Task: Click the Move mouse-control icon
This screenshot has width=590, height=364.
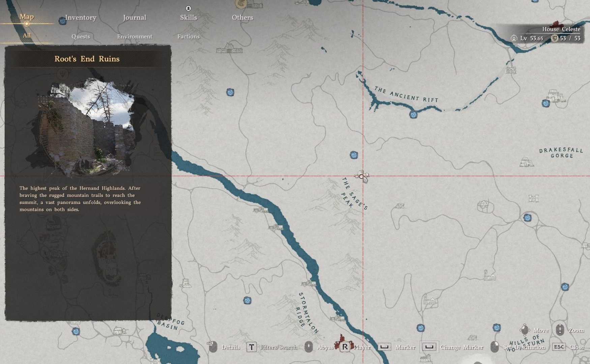Action: point(525,330)
